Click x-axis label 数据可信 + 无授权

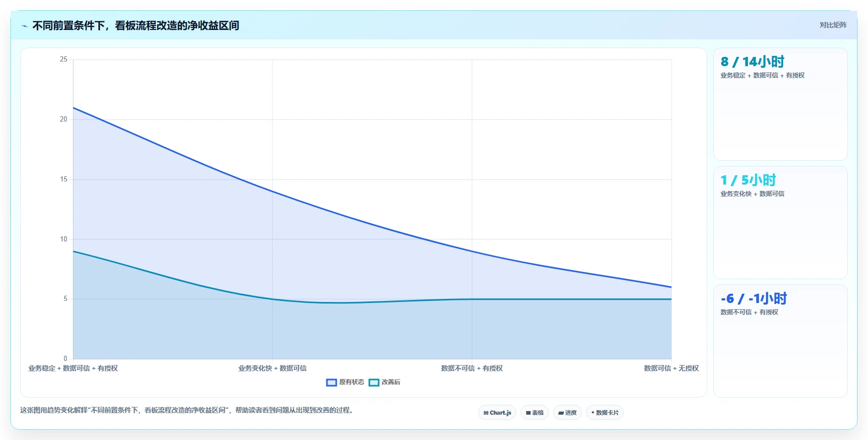[x=671, y=368]
